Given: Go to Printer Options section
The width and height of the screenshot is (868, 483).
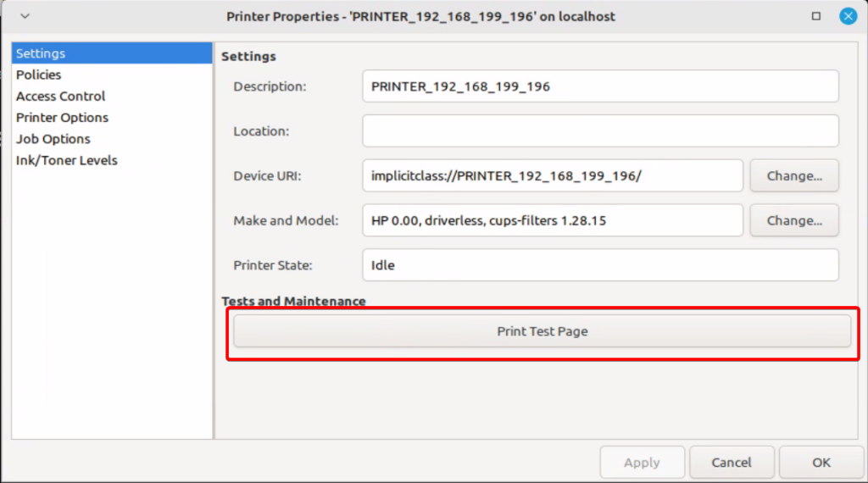Looking at the screenshot, I should [x=63, y=118].
